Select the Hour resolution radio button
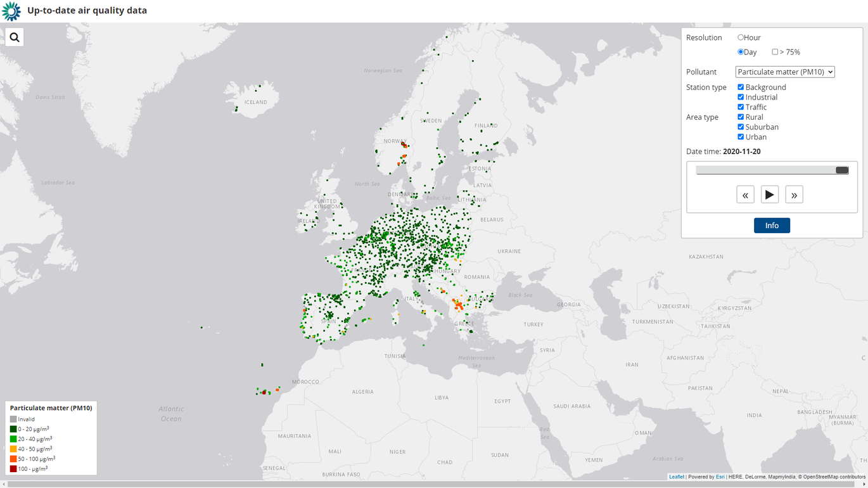Image resolution: width=868 pixels, height=488 pixels. 741,37
